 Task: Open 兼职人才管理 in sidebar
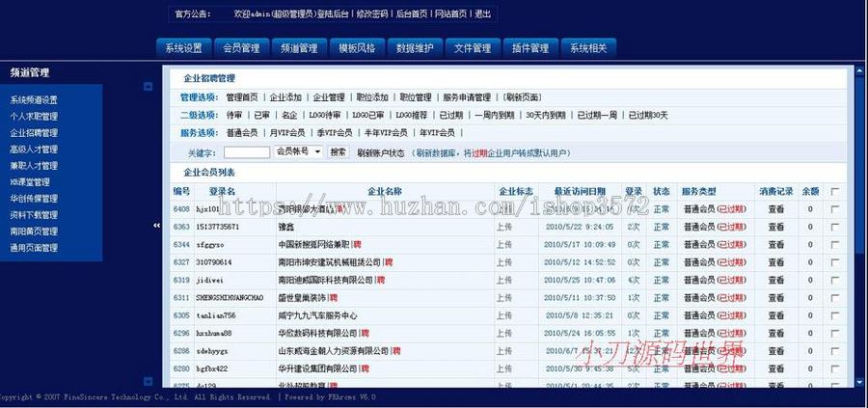point(34,166)
